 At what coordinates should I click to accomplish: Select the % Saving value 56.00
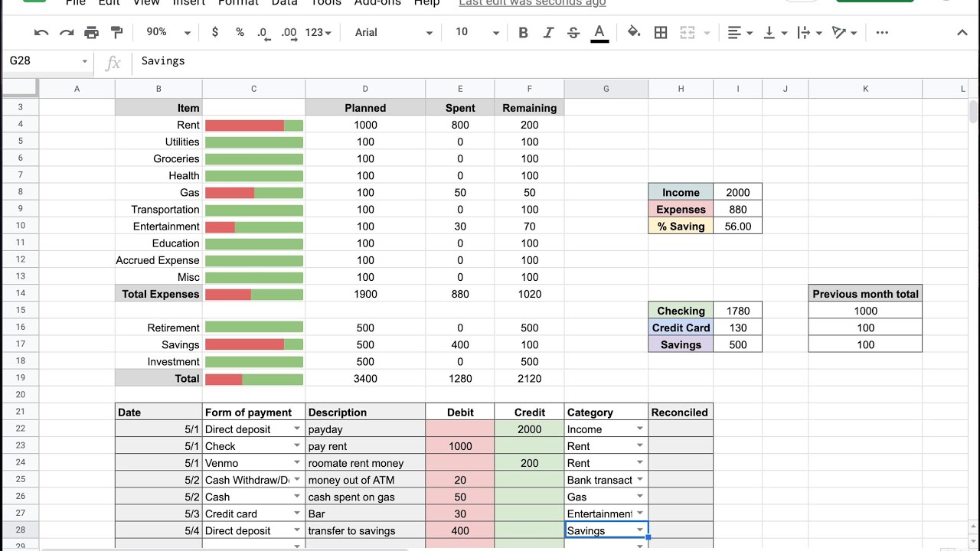pyautogui.click(x=738, y=226)
